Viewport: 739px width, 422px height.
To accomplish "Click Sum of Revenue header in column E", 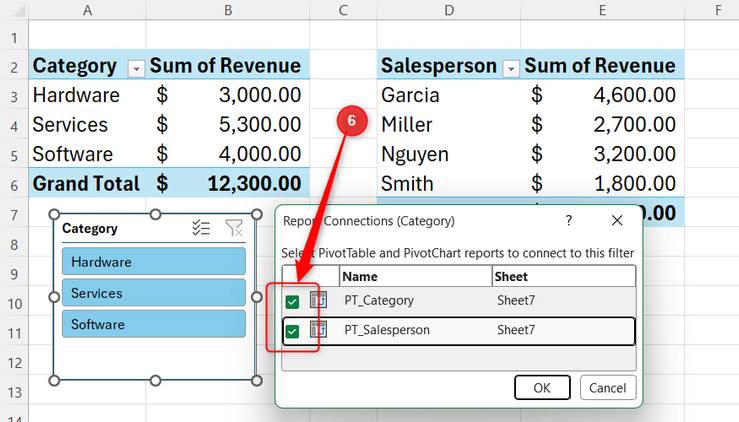I will [x=600, y=66].
